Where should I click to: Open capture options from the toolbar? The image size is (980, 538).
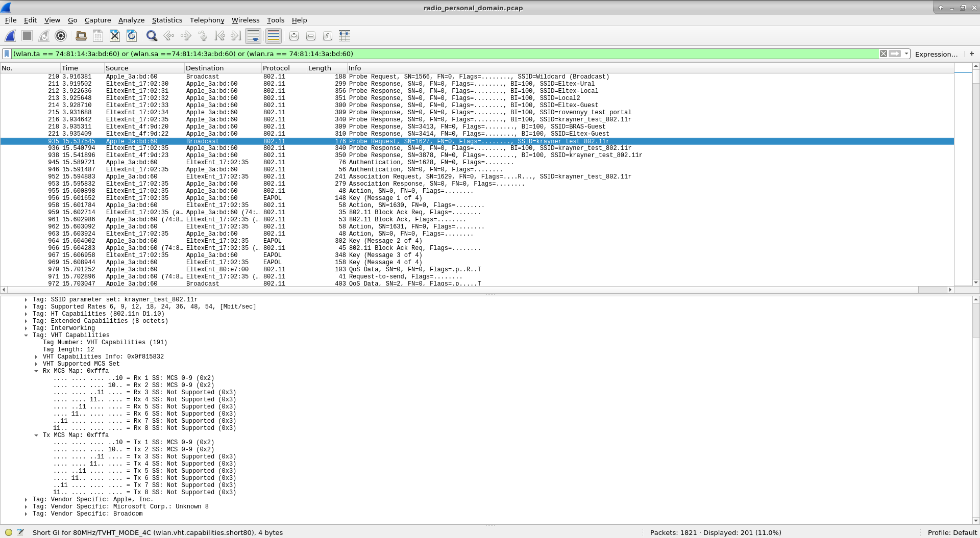[x=61, y=36]
